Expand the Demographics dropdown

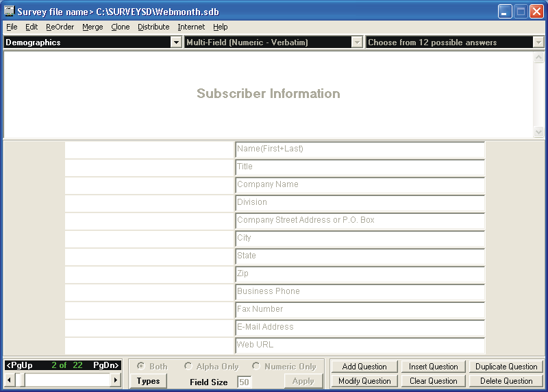pyautogui.click(x=176, y=42)
